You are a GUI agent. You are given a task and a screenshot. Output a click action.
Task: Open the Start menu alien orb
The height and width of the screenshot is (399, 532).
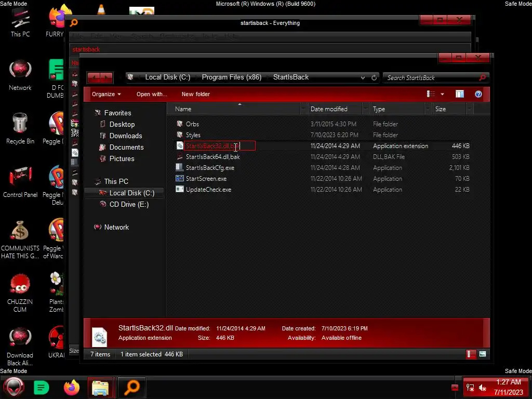(14, 388)
